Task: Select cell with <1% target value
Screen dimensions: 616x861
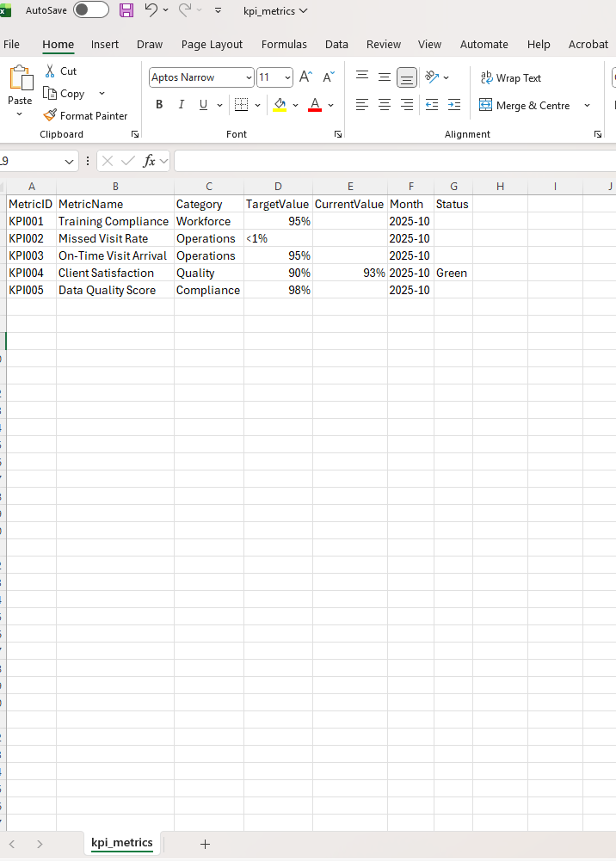Action: [279, 238]
